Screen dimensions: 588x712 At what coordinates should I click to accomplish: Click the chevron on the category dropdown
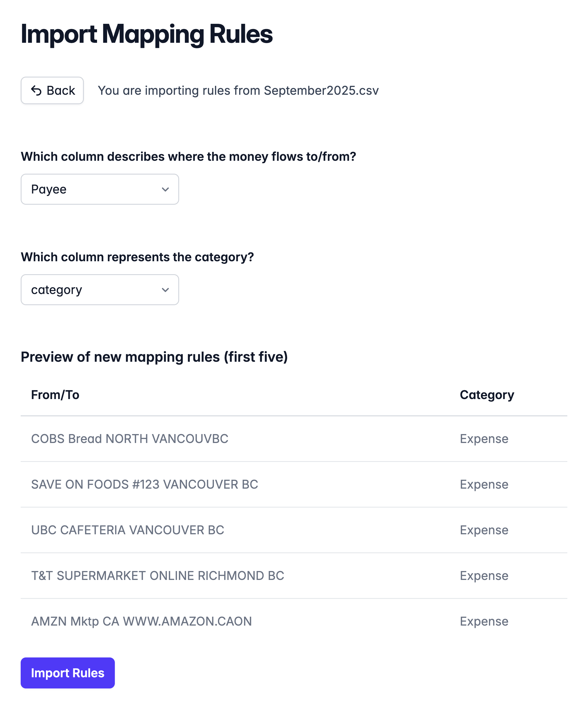tap(165, 290)
